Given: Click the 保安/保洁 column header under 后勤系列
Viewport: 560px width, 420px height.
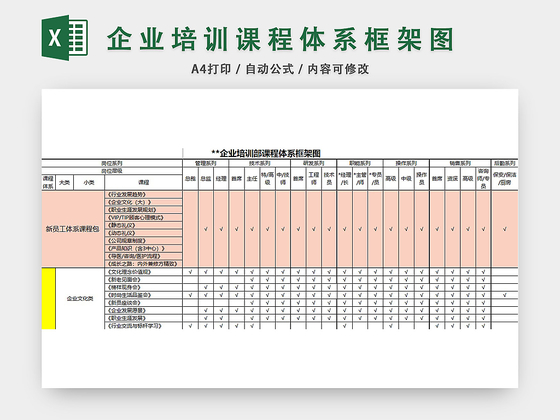Looking at the screenshot, I should pos(505,178).
